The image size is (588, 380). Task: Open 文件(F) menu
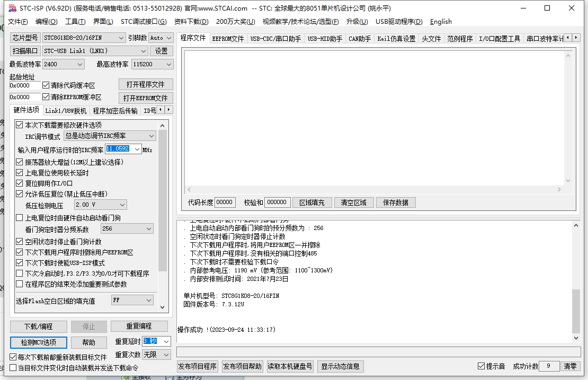(x=17, y=22)
